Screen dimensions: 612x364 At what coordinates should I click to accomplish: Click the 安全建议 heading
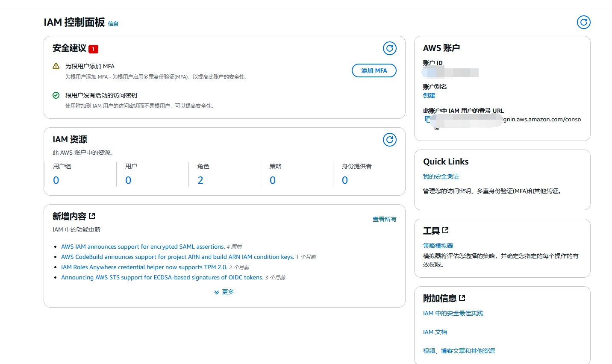(x=69, y=48)
